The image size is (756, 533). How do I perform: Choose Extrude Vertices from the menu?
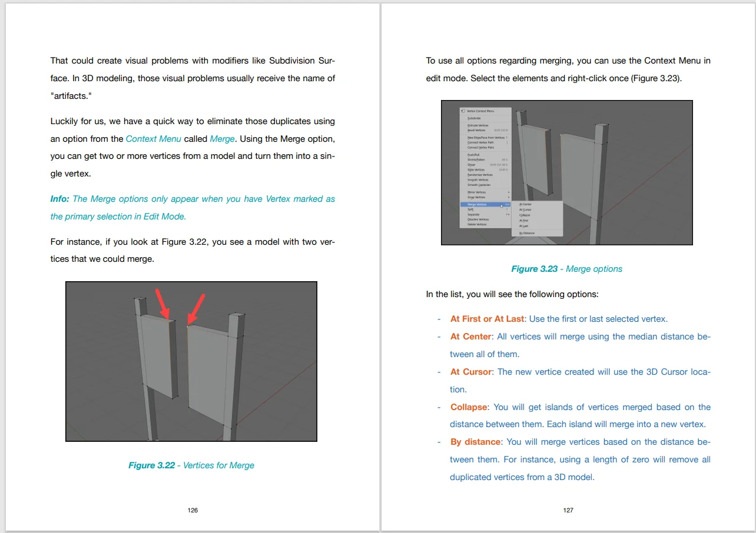[478, 125]
